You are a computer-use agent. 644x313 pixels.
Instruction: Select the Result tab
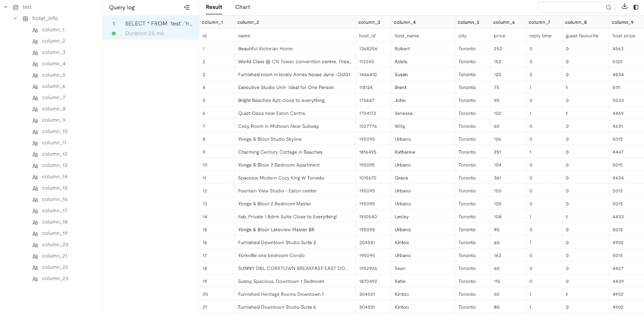(214, 7)
